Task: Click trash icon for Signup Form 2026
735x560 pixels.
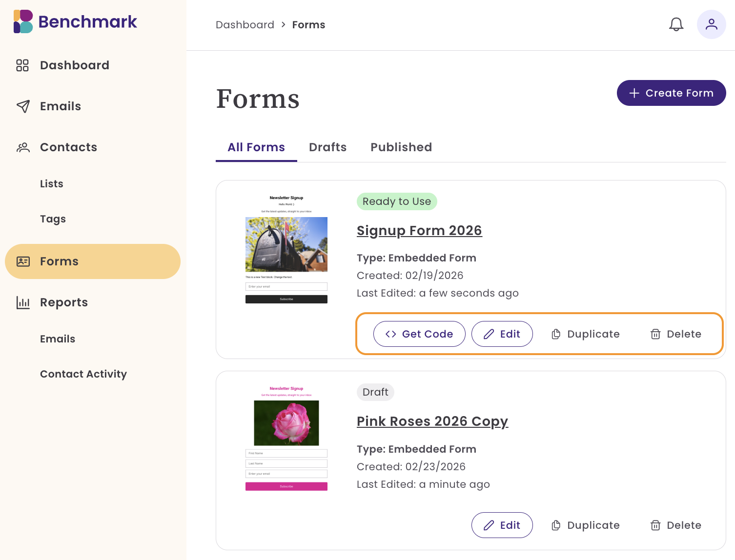Action: pos(655,334)
